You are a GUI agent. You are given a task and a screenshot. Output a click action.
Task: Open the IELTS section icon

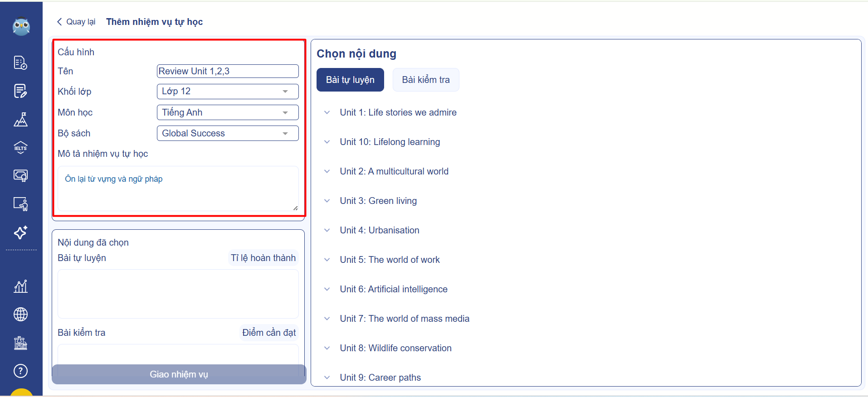20,147
